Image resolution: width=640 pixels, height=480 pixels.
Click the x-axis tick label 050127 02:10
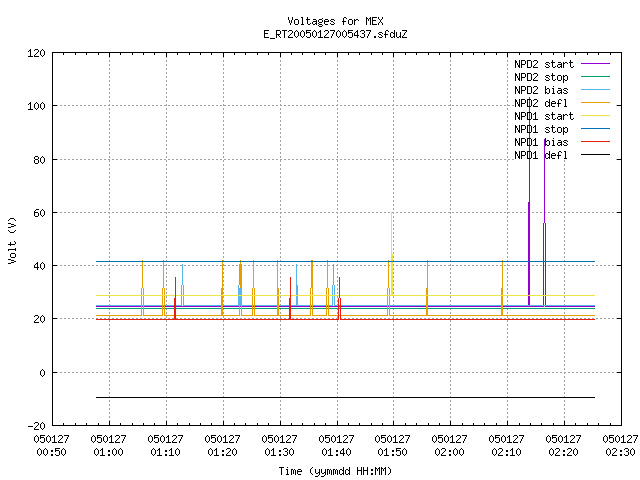click(x=507, y=446)
